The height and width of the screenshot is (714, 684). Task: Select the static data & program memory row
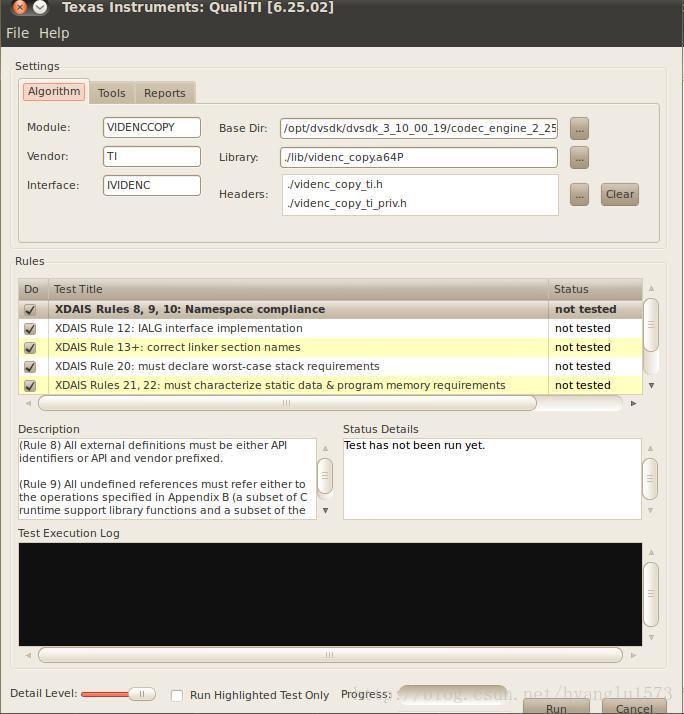click(331, 385)
